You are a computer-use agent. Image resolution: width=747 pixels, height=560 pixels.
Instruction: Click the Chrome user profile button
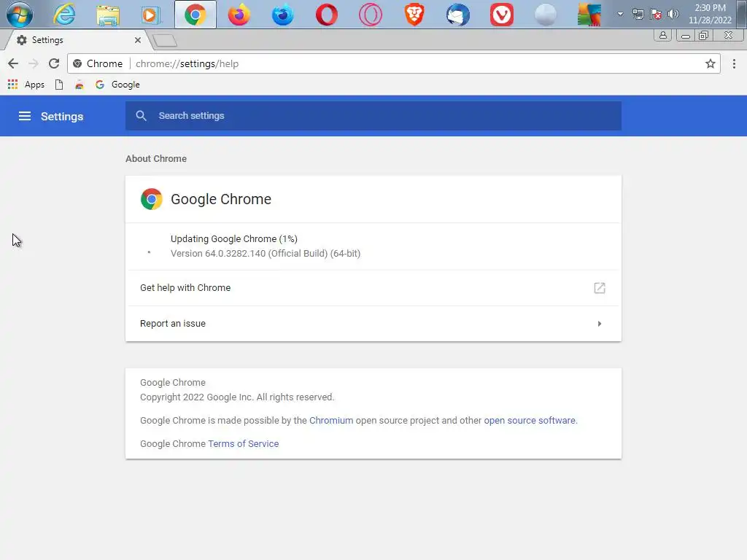pos(663,35)
